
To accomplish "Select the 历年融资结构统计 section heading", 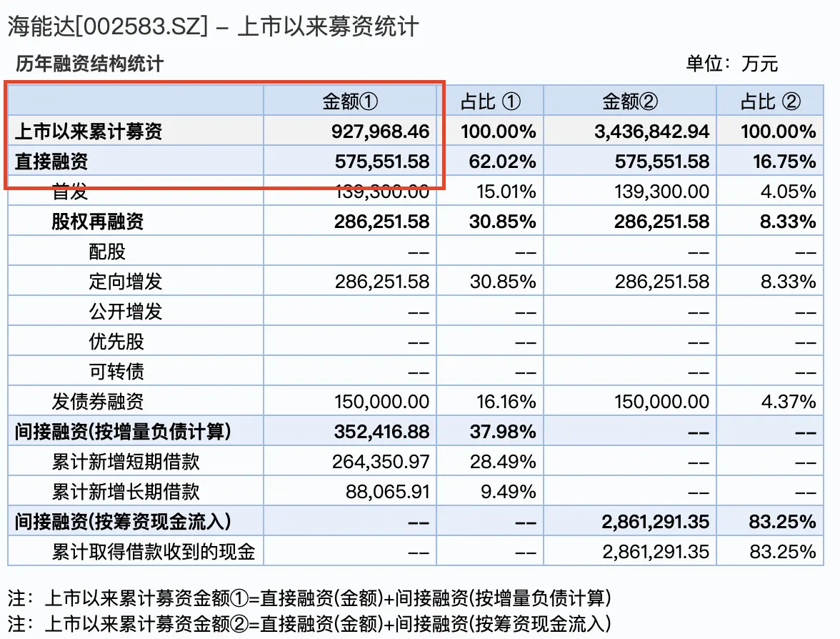I will [90, 64].
